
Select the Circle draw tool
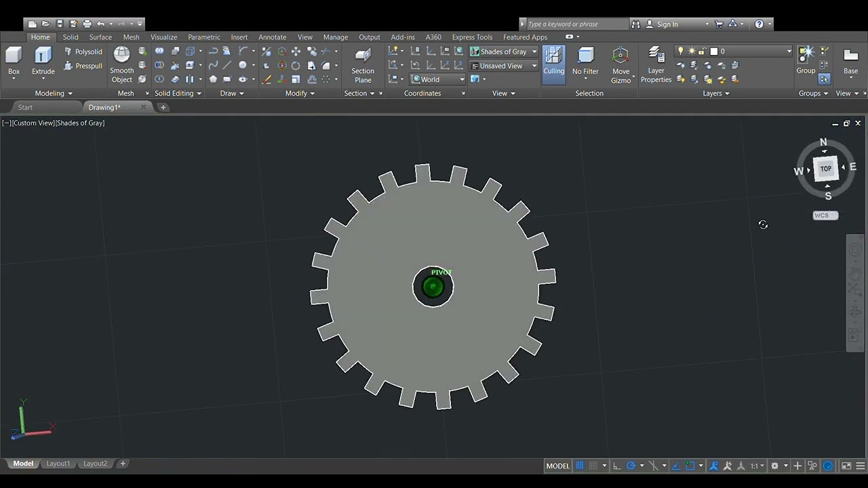242,65
